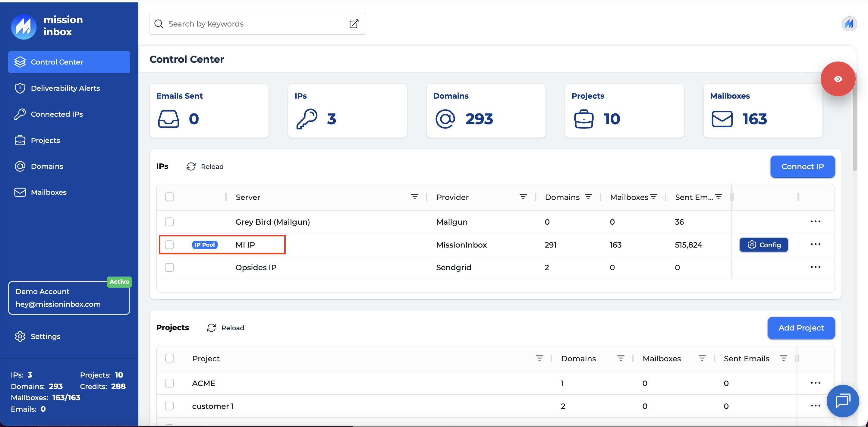Click the IPs Reload icon

pyautogui.click(x=191, y=166)
